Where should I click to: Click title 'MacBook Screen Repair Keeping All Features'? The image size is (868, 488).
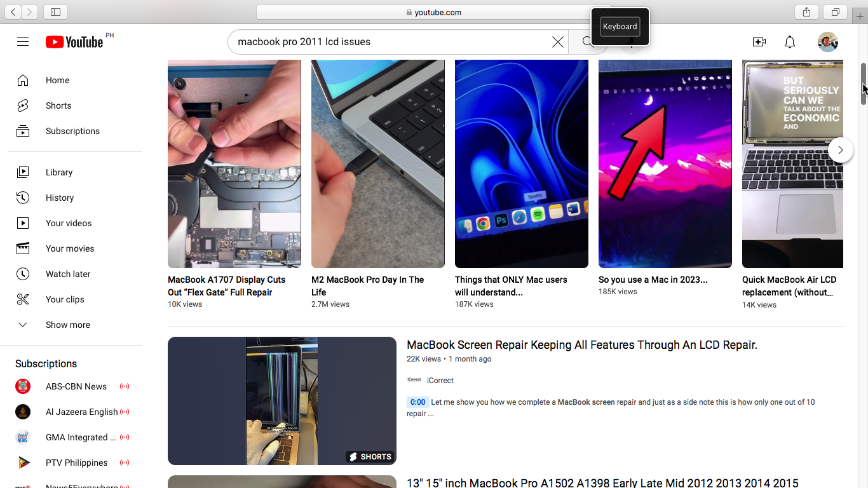pos(582,345)
